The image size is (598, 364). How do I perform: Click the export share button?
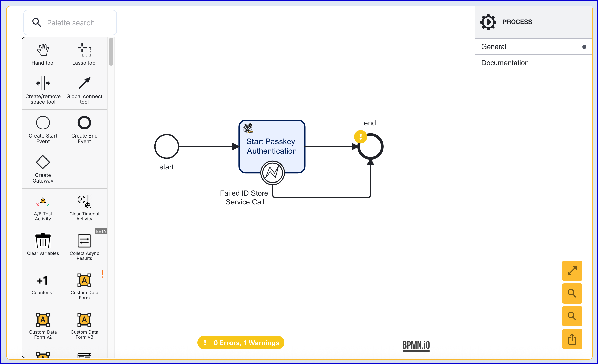coord(572,339)
